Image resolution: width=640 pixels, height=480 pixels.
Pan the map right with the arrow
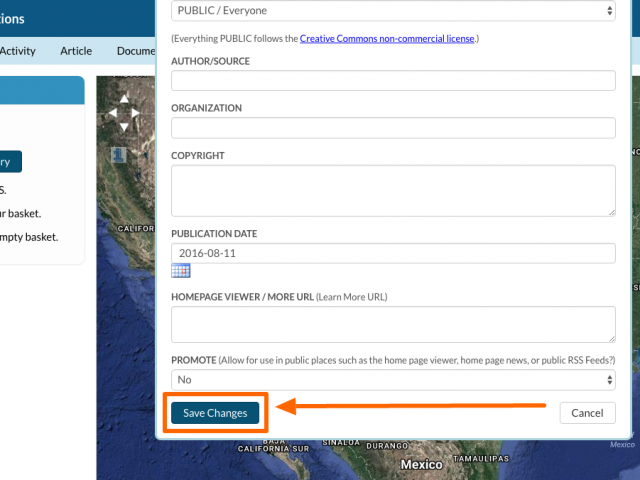point(137,113)
